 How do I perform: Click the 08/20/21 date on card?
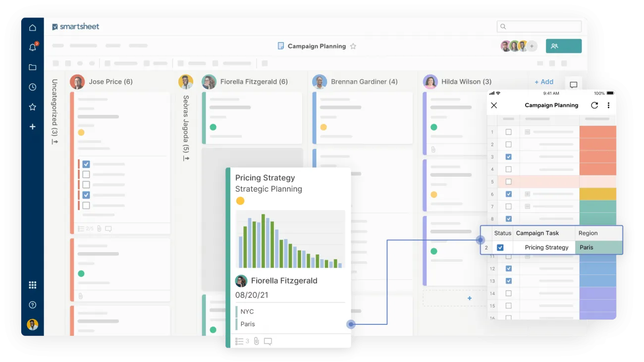tap(252, 295)
